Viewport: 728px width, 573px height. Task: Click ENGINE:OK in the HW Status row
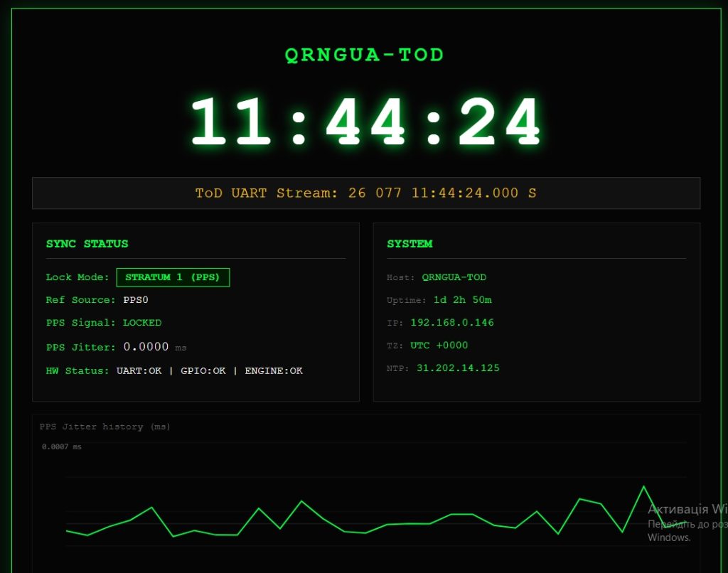tap(274, 370)
